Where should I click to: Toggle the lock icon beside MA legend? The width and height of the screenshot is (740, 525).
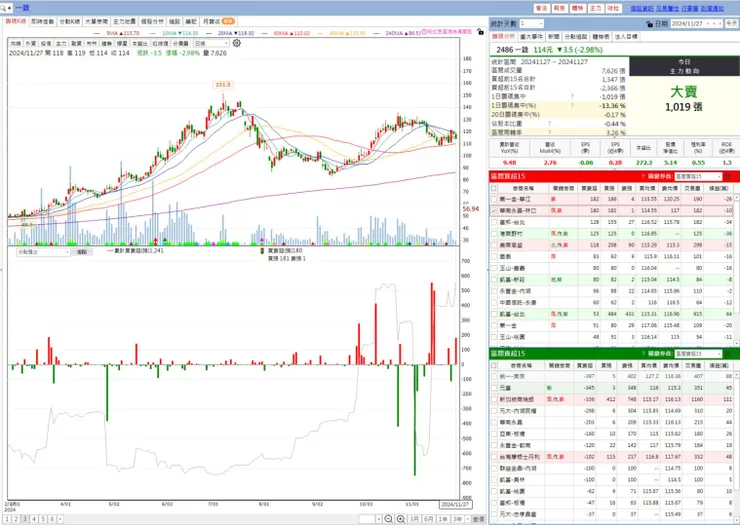[480, 32]
